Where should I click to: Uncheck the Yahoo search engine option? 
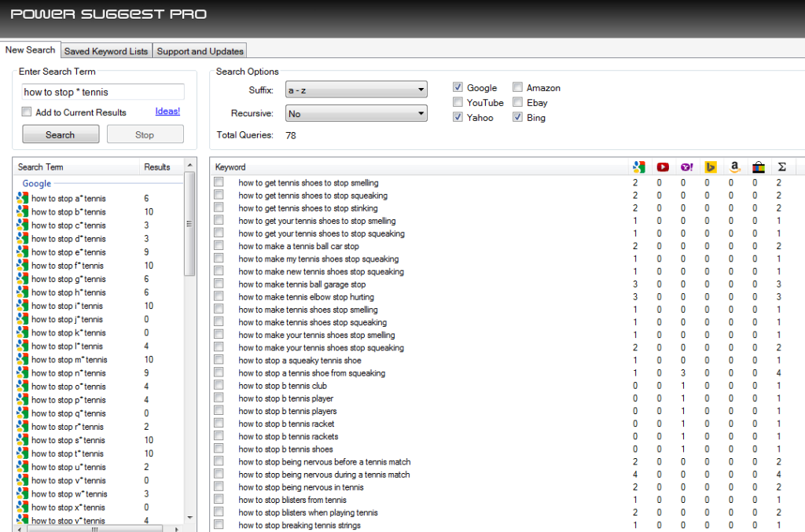[458, 117]
